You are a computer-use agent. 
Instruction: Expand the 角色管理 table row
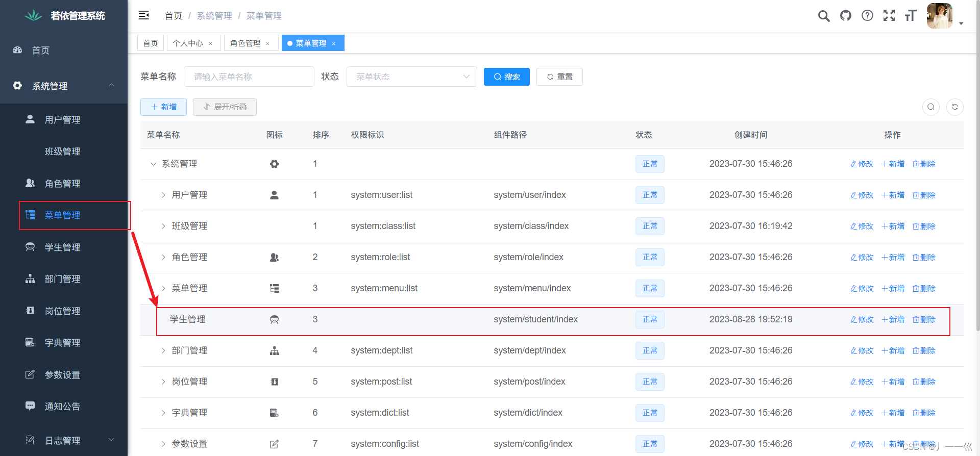click(163, 258)
